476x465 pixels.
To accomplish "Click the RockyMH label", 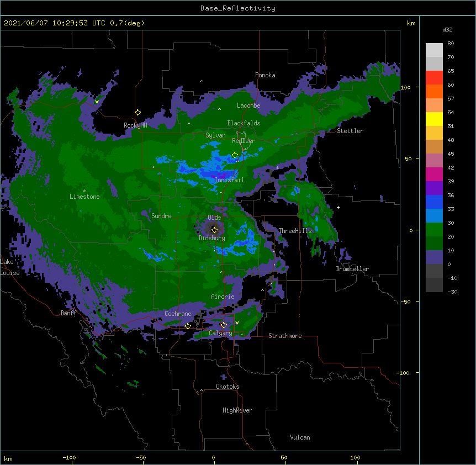I will pos(135,125).
